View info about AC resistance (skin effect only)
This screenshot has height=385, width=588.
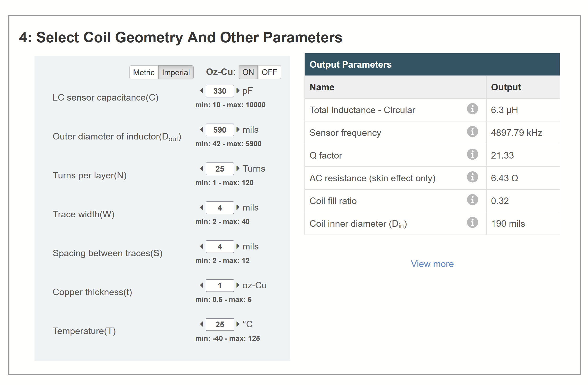[x=472, y=177]
